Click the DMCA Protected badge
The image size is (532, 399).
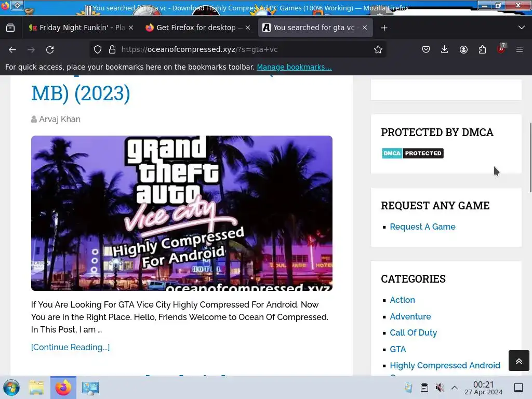(x=413, y=153)
